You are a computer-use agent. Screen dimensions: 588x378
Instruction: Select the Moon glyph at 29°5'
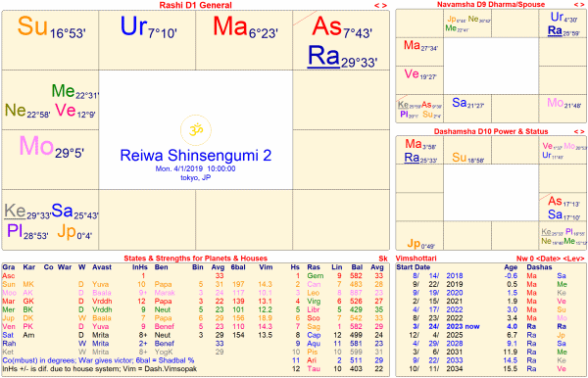pos(36,146)
